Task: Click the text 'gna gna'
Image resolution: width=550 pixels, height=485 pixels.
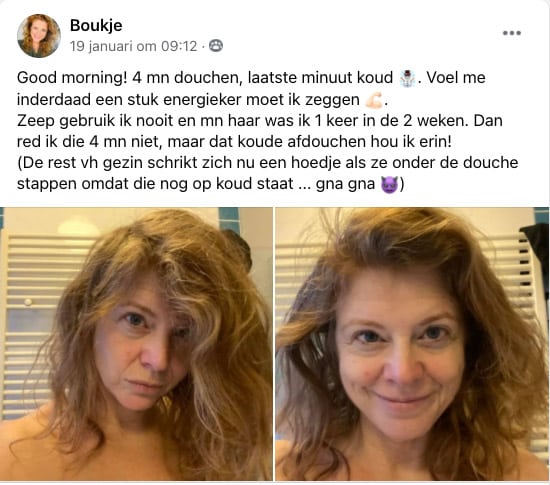Action: tap(345, 184)
